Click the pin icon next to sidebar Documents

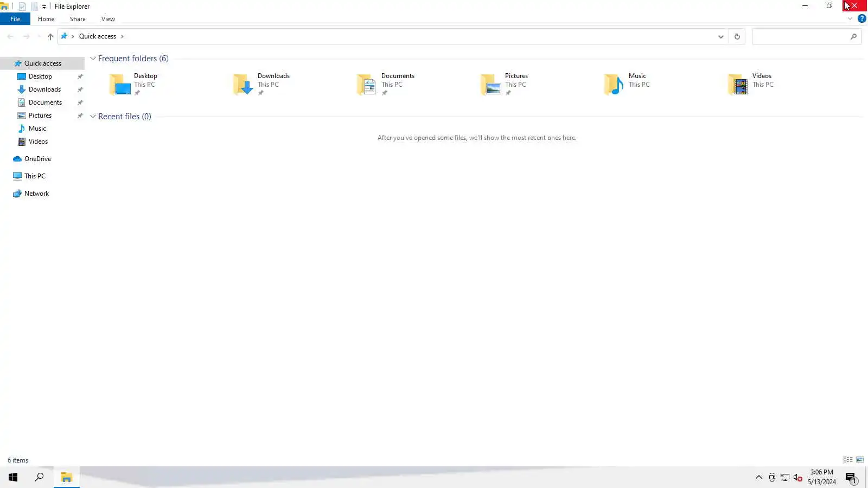pyautogui.click(x=80, y=102)
